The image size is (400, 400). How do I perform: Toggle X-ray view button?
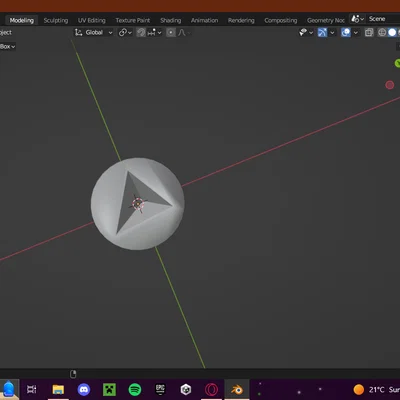tap(369, 32)
